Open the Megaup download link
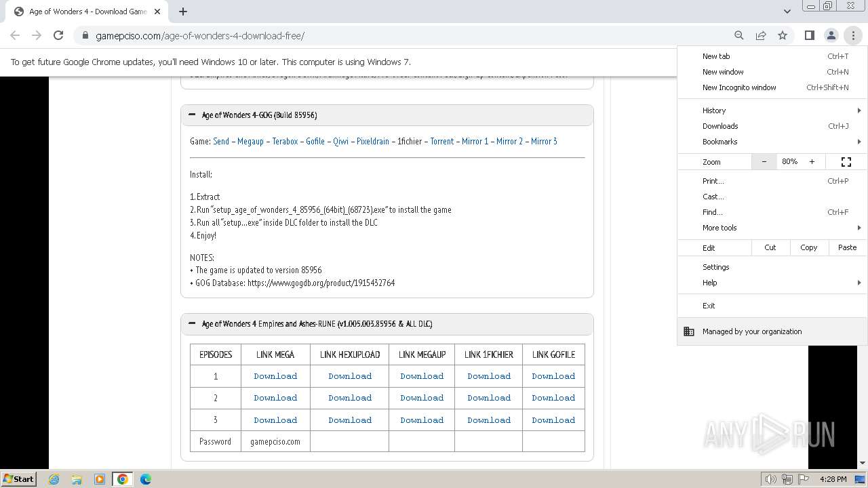 [x=250, y=141]
